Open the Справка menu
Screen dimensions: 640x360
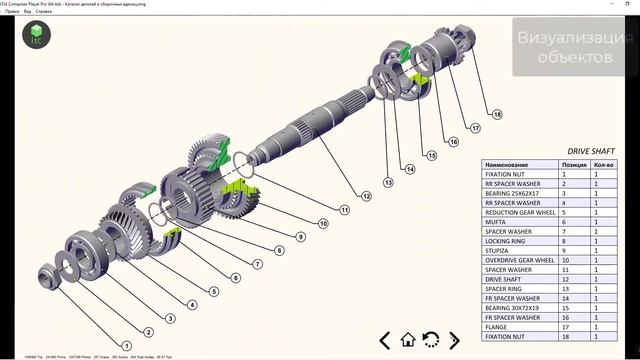(44, 11)
